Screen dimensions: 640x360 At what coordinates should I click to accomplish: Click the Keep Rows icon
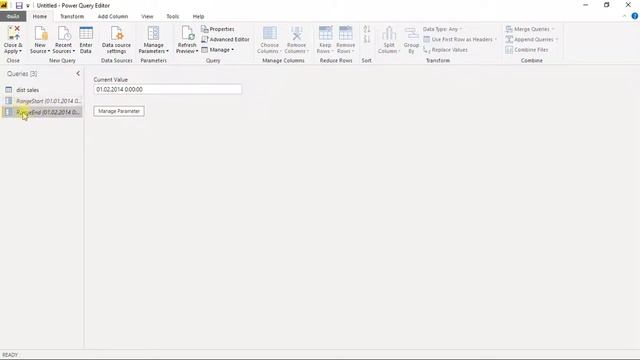coord(325,33)
